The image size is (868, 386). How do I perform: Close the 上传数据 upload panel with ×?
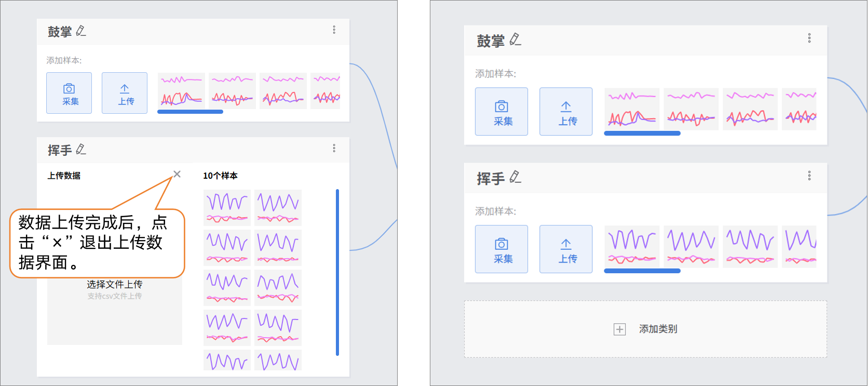[177, 174]
